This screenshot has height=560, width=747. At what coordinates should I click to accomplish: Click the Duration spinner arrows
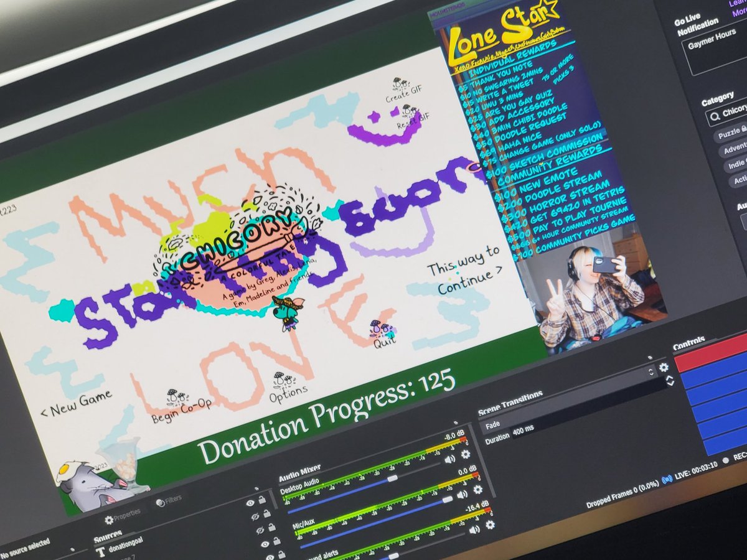click(x=669, y=381)
